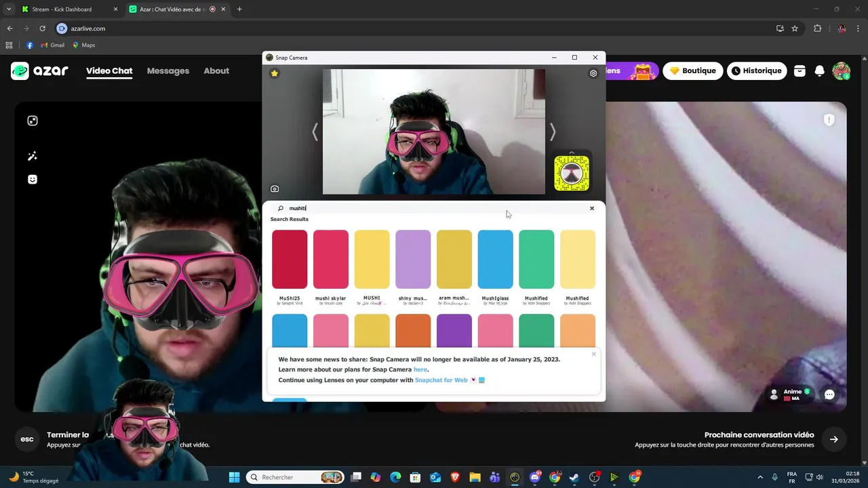The width and height of the screenshot is (868, 488).
Task: Select MushIglass blue lens
Action: pyautogui.click(x=495, y=260)
